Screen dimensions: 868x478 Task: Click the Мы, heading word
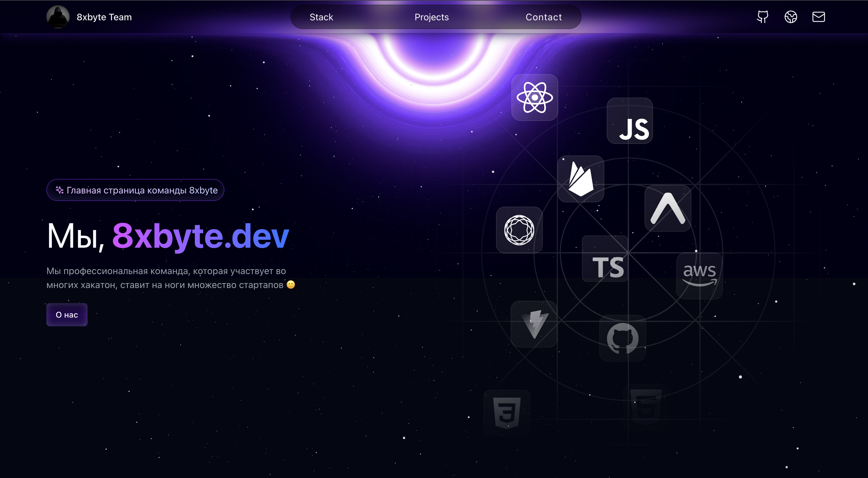[x=76, y=237]
